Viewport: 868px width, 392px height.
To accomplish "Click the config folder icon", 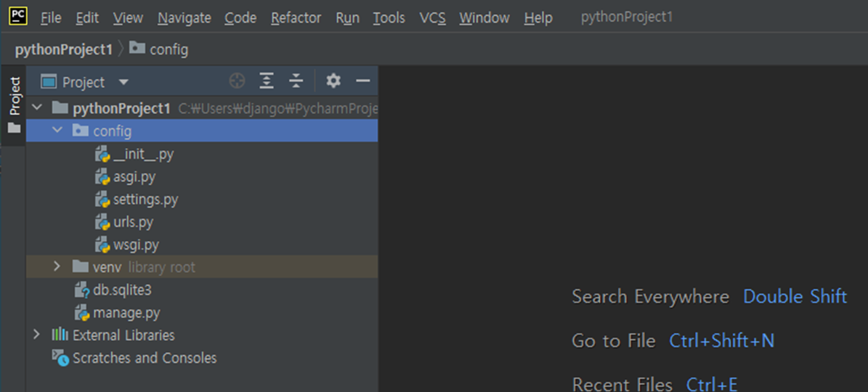I will tap(81, 131).
